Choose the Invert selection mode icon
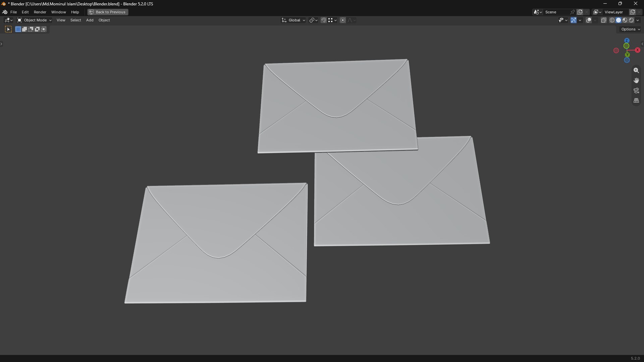This screenshot has height=362, width=644. (x=37, y=29)
